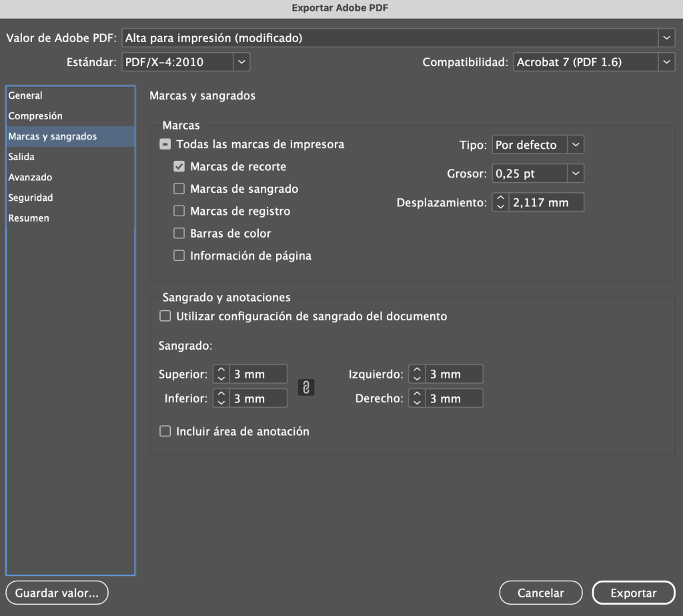Open the Salida section
This screenshot has width=683, height=616.
pyautogui.click(x=21, y=157)
